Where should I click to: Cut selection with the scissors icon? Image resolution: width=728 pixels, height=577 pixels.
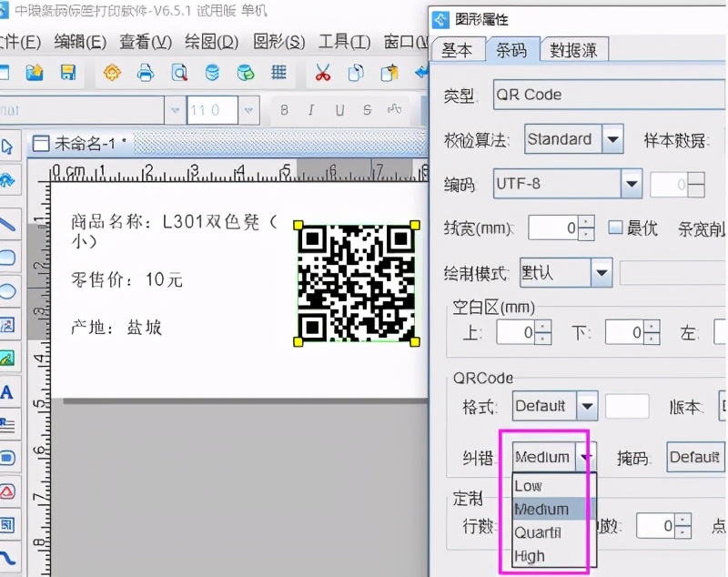pos(323,73)
